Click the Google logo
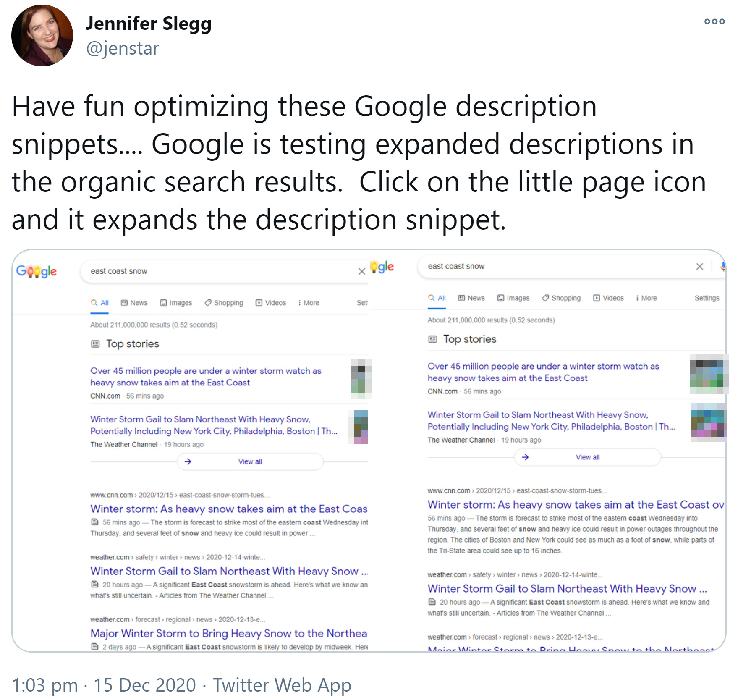The image size is (738, 700). tap(37, 271)
